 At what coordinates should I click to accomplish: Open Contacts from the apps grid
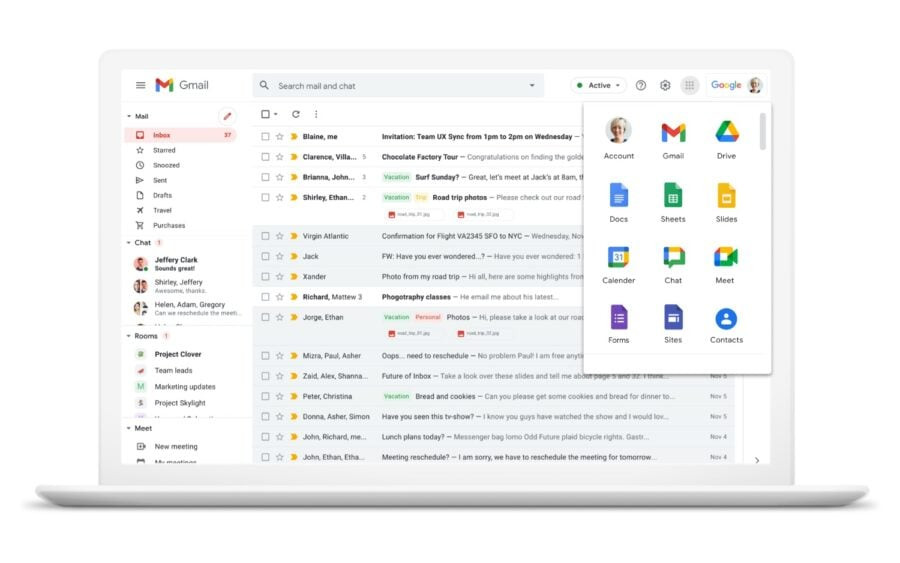coord(726,319)
